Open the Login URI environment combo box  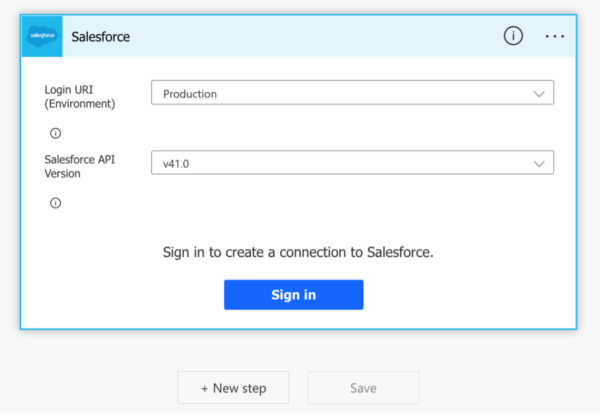click(x=351, y=94)
